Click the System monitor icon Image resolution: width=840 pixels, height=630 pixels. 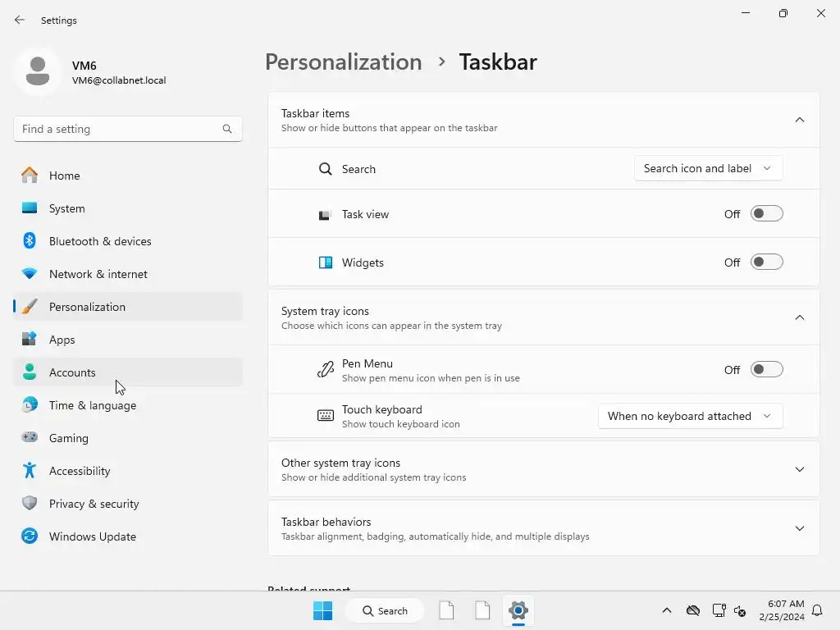(30, 208)
